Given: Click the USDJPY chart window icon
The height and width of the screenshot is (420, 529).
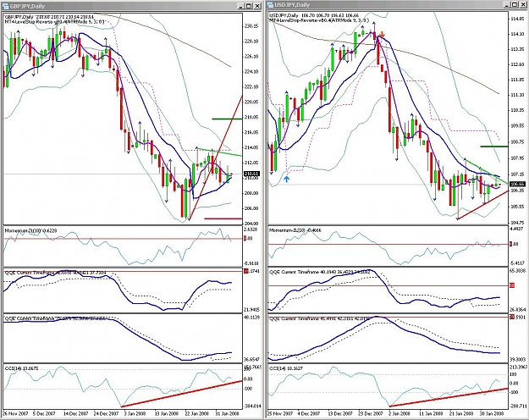Looking at the screenshot, I should pos(272,4).
